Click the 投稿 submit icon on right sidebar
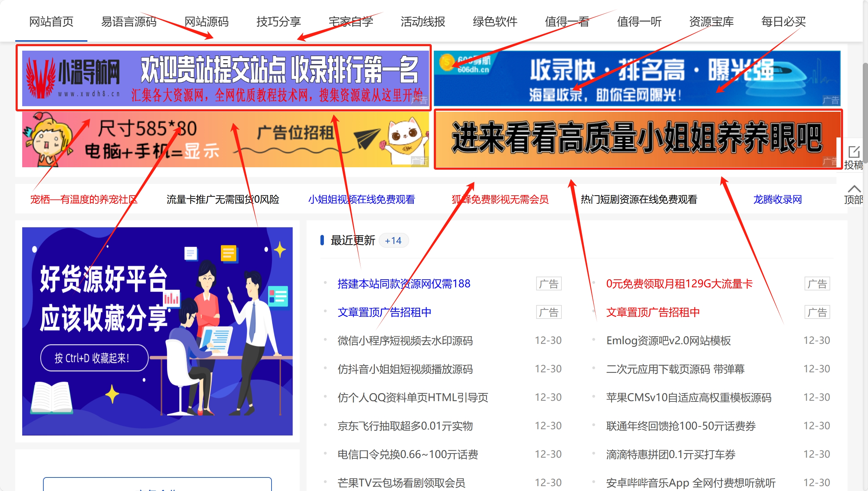Screen dimensions: 868x491 (x=853, y=153)
